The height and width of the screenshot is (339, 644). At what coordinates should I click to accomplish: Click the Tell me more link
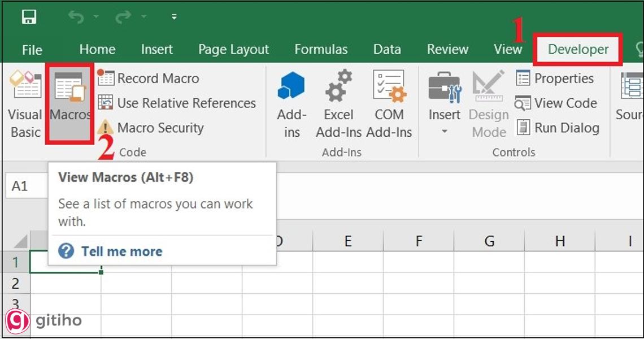pos(121,250)
